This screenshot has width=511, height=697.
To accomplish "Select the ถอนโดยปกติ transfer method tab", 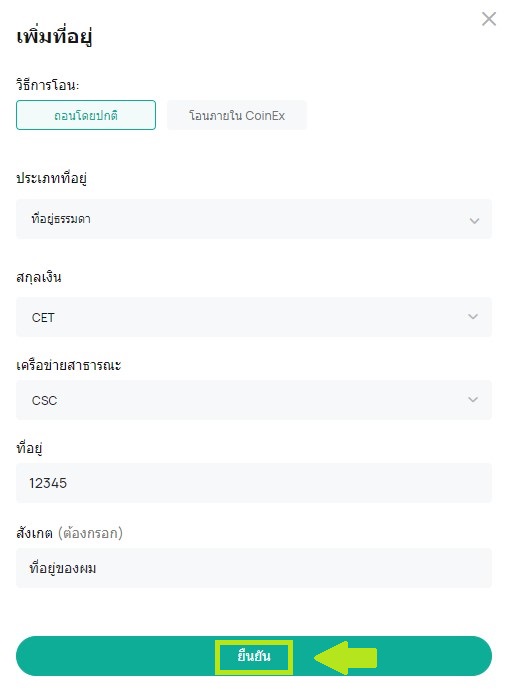I will click(x=86, y=115).
